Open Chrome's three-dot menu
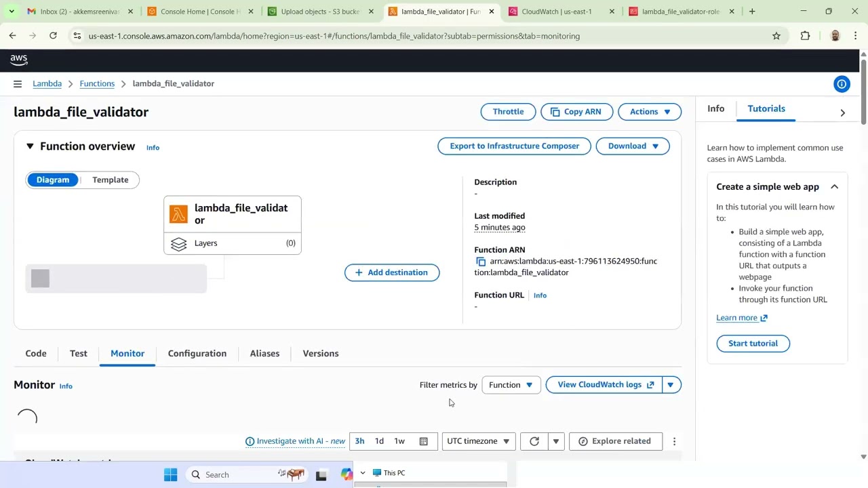This screenshot has width=868, height=488. pos(855,36)
